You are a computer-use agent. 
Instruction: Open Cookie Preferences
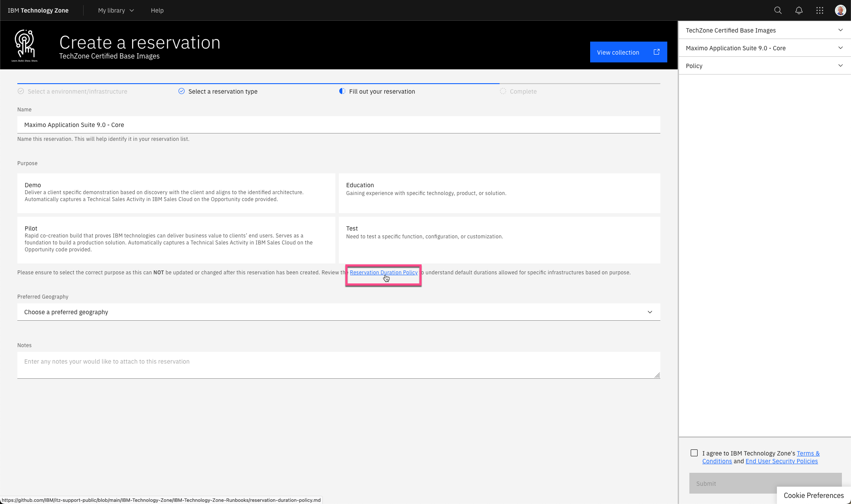(814, 495)
